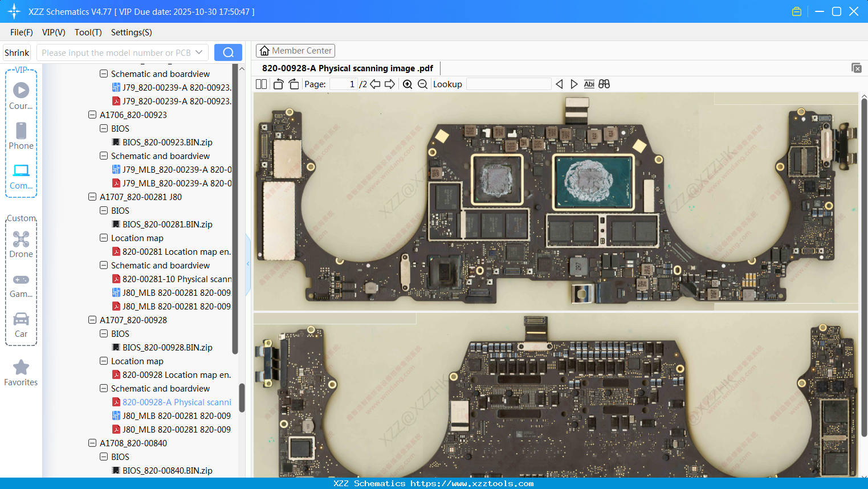Select 820-00928-A Physical scanning file in tree
868x489 pixels.
[177, 402]
